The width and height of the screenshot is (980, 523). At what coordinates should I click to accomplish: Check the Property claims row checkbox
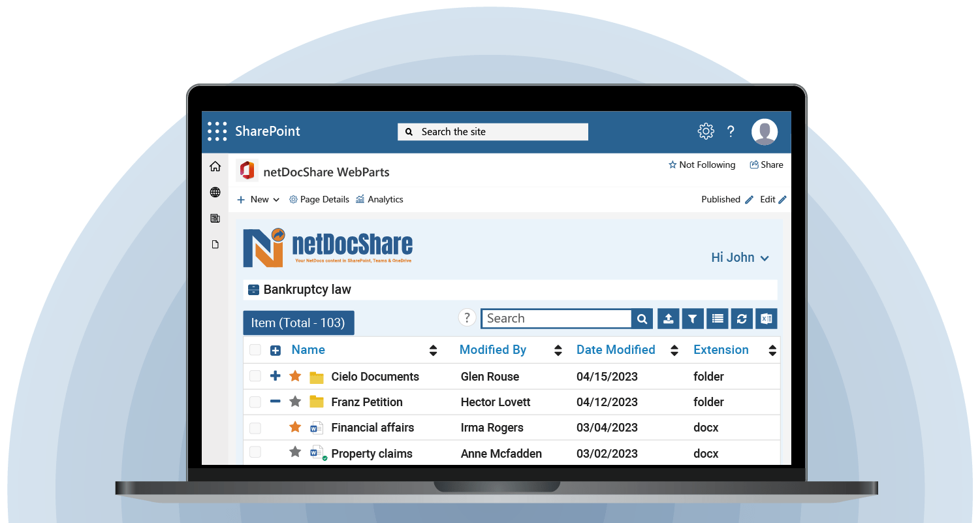(255, 452)
